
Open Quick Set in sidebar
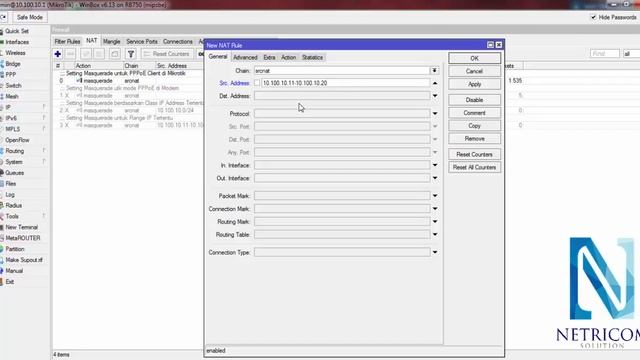[17, 31]
